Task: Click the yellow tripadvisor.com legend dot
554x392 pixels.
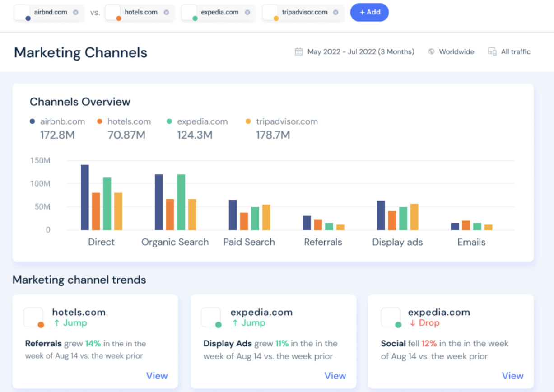Action: click(x=248, y=121)
